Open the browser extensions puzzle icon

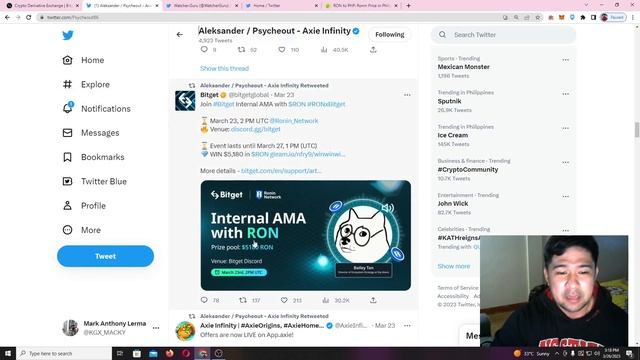coord(583,18)
